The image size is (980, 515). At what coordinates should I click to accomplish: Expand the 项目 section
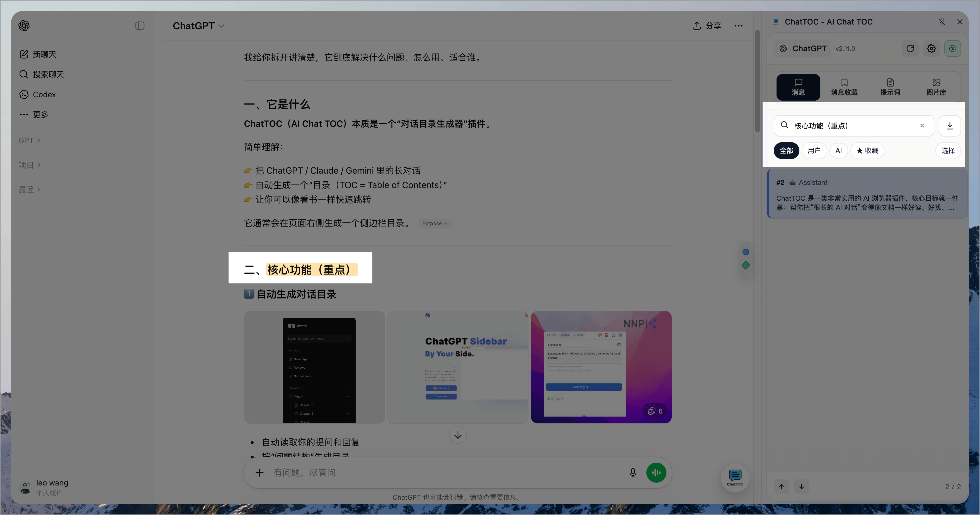[x=29, y=165]
